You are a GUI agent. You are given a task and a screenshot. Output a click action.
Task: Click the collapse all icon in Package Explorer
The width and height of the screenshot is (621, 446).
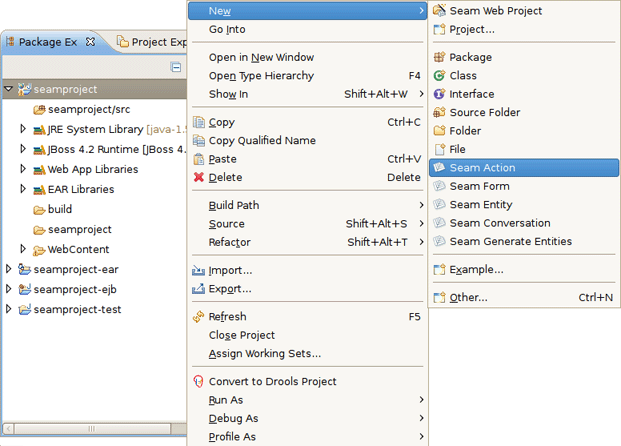click(x=176, y=68)
